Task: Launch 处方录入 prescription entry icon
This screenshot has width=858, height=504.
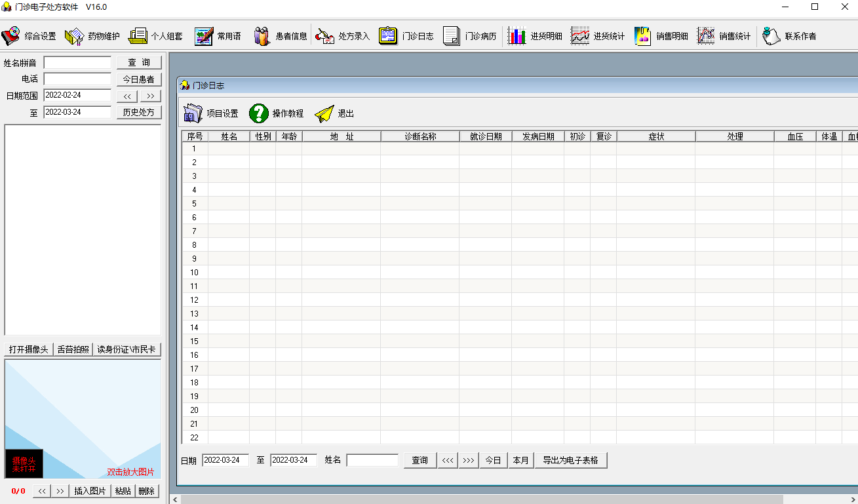Action: click(325, 36)
